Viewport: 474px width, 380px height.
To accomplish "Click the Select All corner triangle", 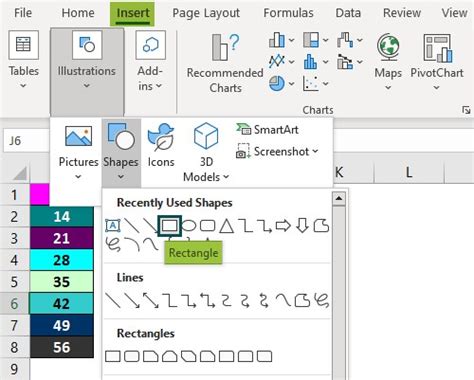I will coord(19,173).
